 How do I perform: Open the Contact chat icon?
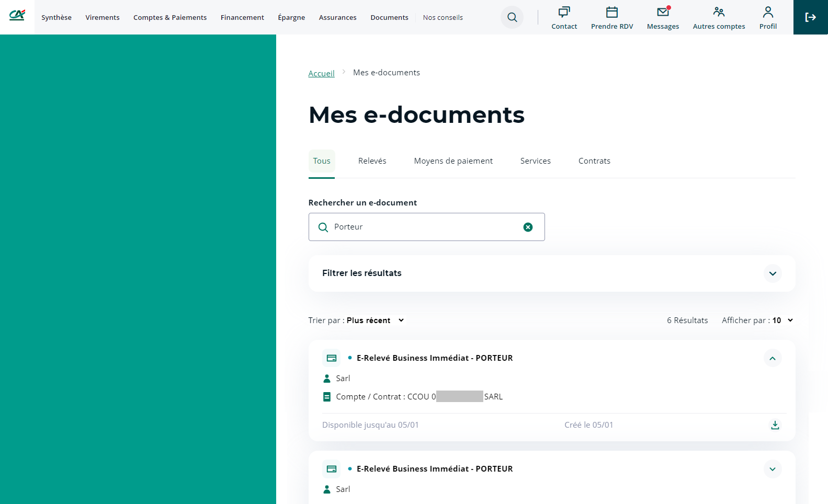click(564, 13)
